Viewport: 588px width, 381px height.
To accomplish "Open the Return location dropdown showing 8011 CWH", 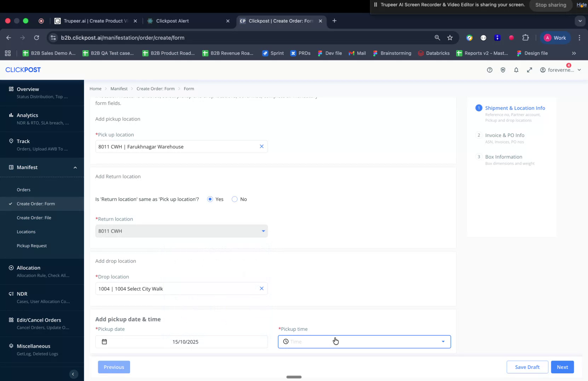I will click(x=263, y=231).
